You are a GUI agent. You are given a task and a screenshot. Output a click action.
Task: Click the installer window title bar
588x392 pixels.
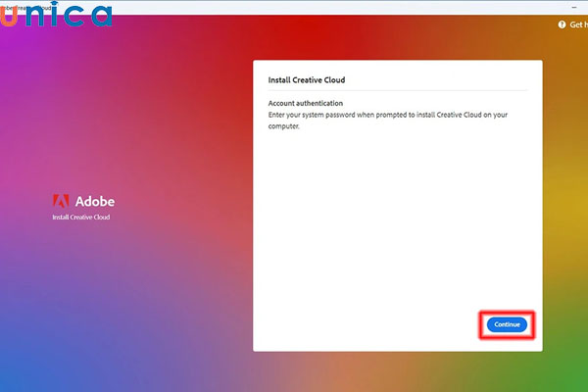(294, 4)
